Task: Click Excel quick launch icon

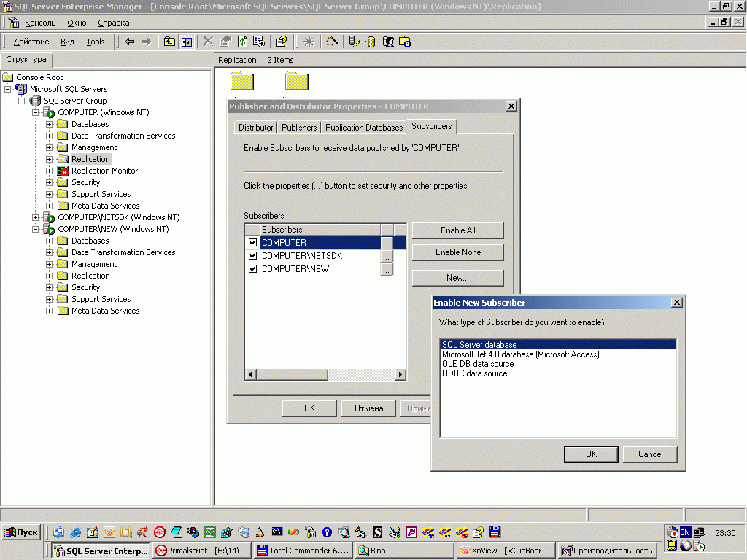Action: [x=209, y=532]
